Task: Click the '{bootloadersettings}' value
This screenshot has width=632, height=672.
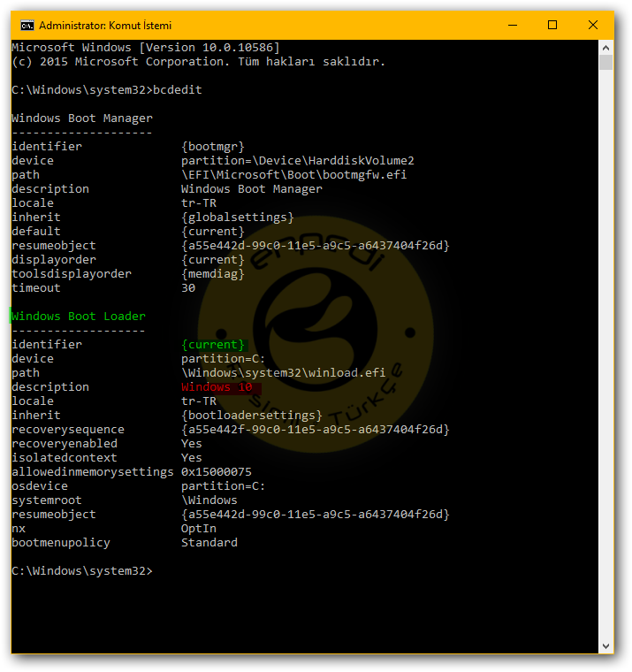Action: 252,416
